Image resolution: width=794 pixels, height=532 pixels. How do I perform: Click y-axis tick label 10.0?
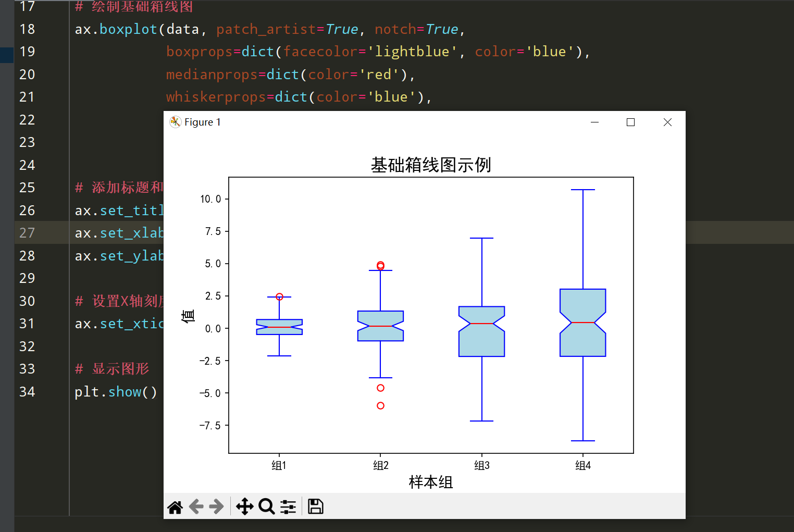[210, 199]
